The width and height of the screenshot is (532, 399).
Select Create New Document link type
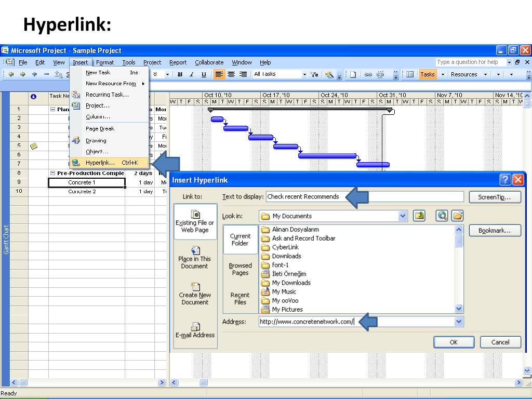pos(195,294)
